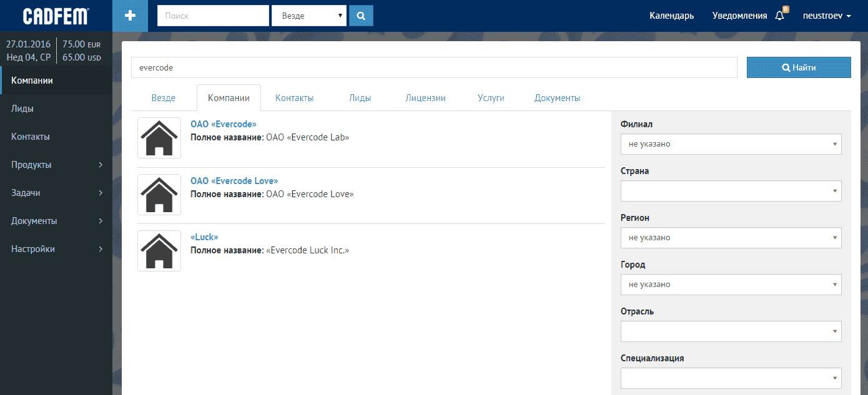The height and width of the screenshot is (395, 868).
Task: Switch to the Контакты results tab
Action: [294, 98]
